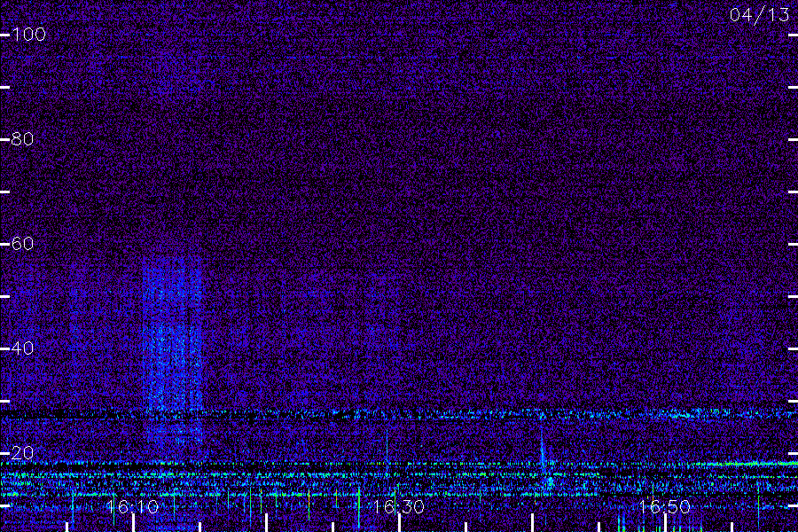Click the 20 frequency axis label
Viewport: 798px width, 532px height.
(22, 453)
